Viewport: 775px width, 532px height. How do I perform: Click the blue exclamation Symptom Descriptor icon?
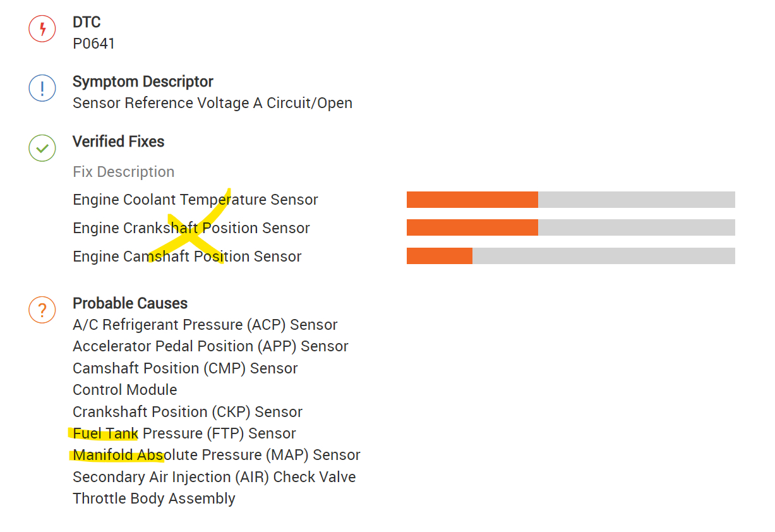point(42,88)
